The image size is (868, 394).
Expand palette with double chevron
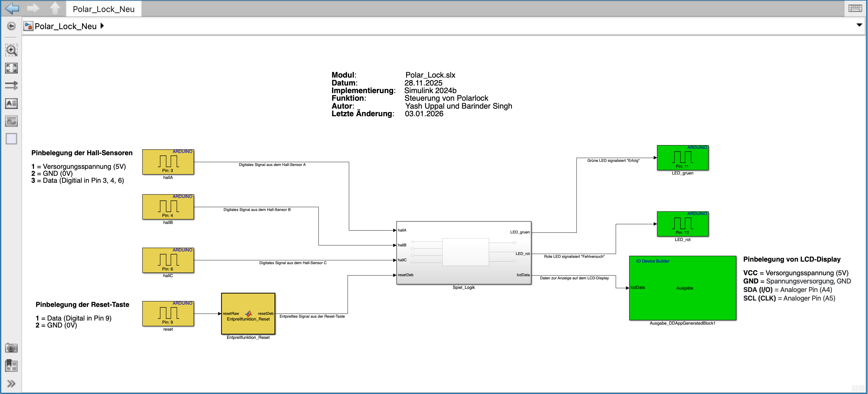click(x=11, y=384)
